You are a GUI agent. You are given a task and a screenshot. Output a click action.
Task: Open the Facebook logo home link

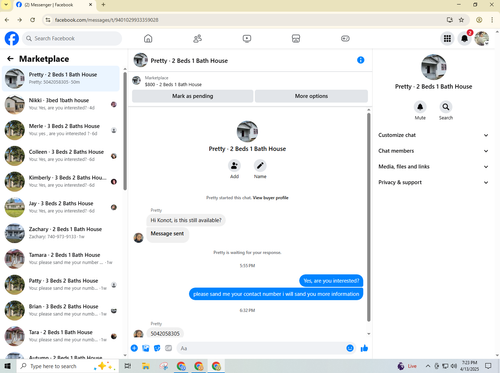click(12, 39)
